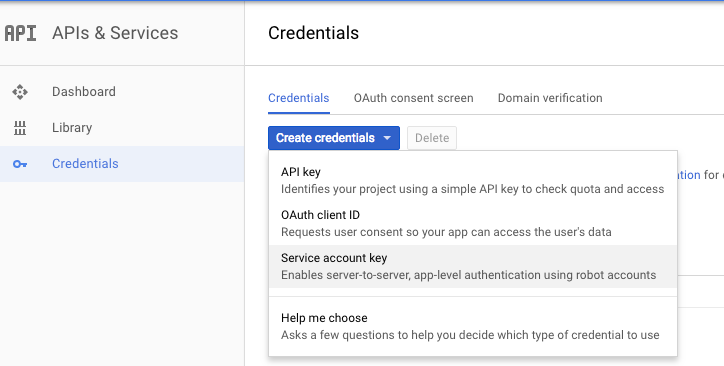Click the APIs & Services header title
Viewport: 724px width, 366px height.
click(x=115, y=33)
